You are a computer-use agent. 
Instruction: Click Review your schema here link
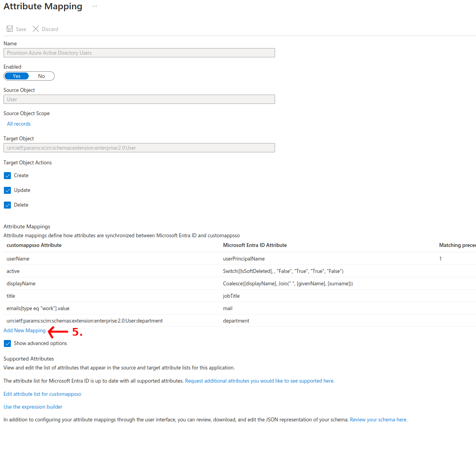click(x=378, y=420)
